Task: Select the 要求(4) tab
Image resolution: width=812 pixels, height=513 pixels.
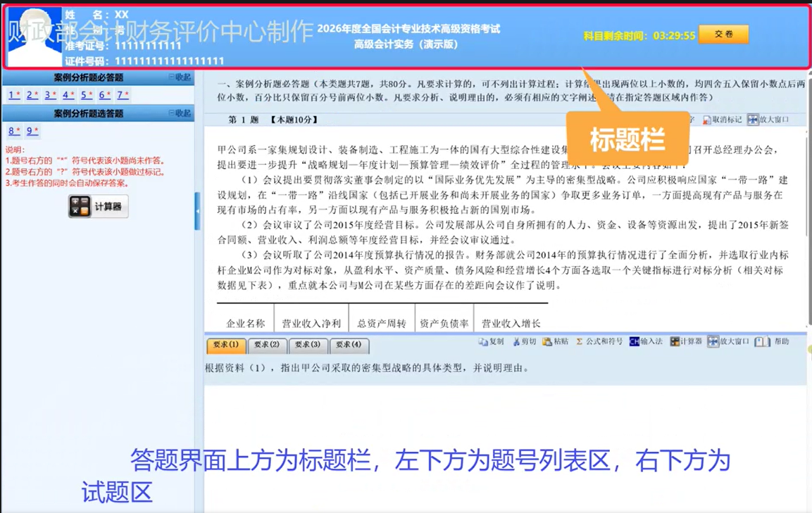Action: (x=349, y=346)
